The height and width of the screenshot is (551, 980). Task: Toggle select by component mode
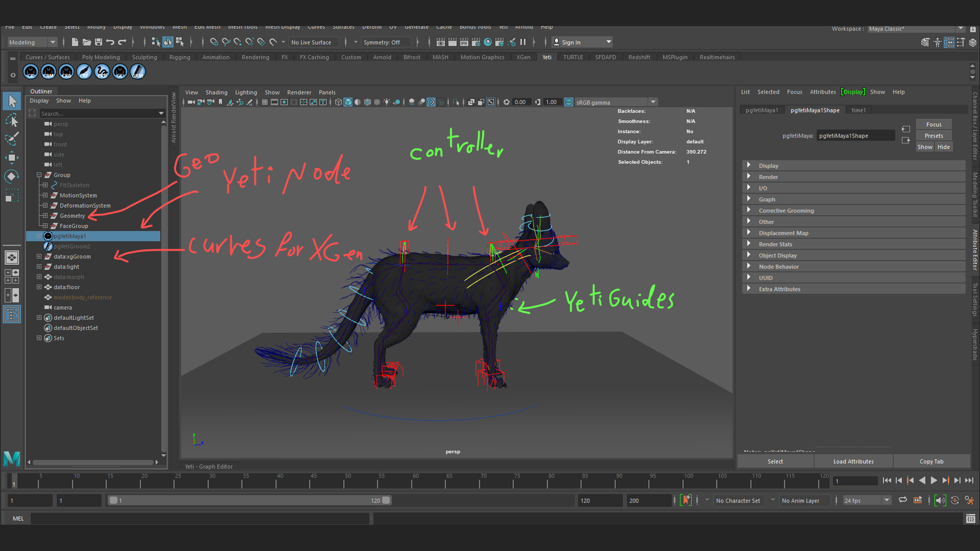pyautogui.click(x=179, y=42)
